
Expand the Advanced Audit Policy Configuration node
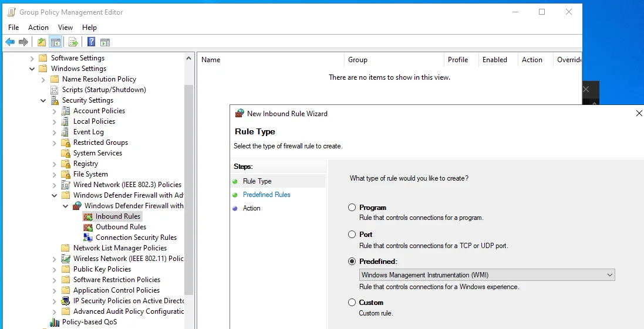54,311
